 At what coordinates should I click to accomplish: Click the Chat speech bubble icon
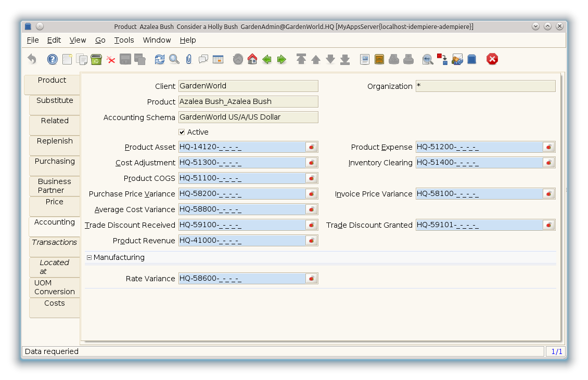click(x=203, y=60)
